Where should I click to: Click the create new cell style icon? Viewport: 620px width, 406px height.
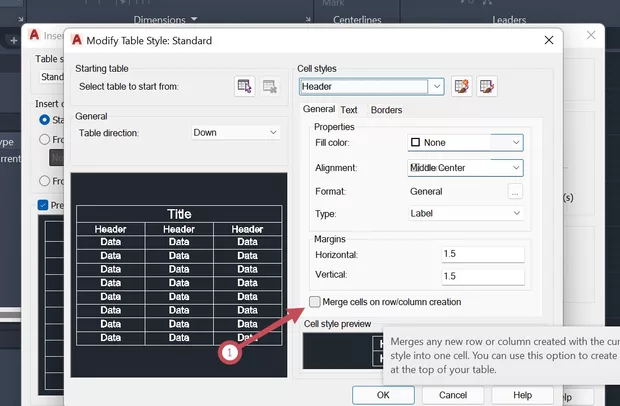tap(462, 87)
